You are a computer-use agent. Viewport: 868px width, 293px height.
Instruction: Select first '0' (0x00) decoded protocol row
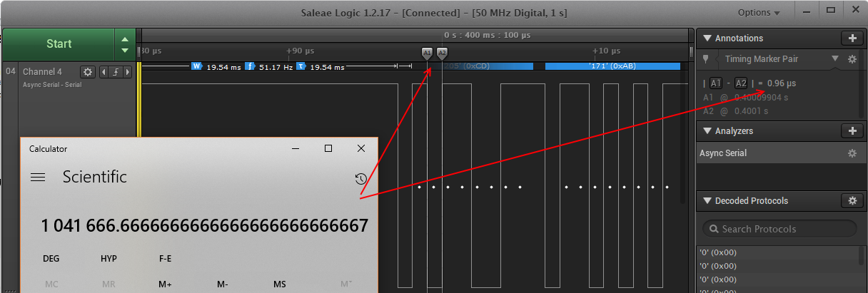tap(777, 252)
